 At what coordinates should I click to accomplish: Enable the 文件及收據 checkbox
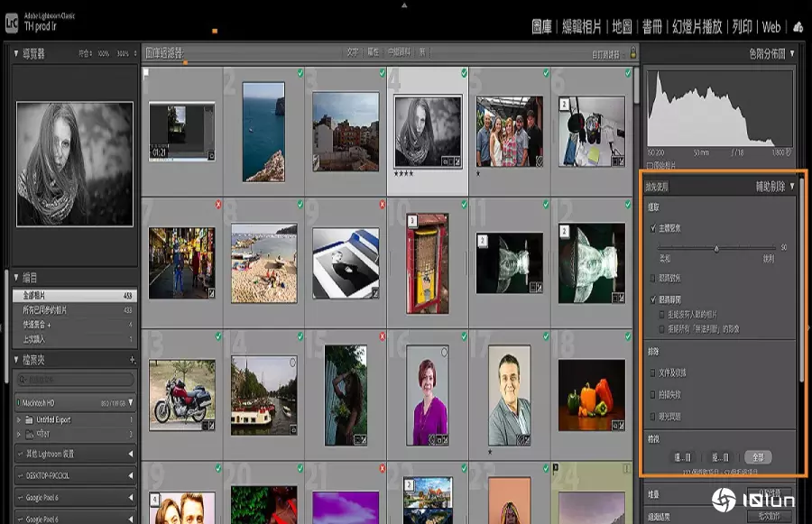653,372
